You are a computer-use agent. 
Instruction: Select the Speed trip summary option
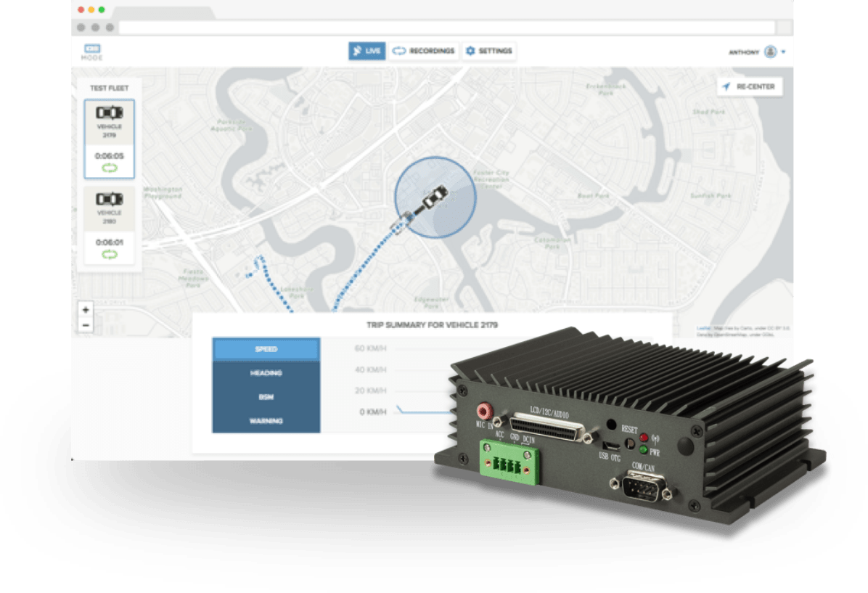click(x=266, y=349)
